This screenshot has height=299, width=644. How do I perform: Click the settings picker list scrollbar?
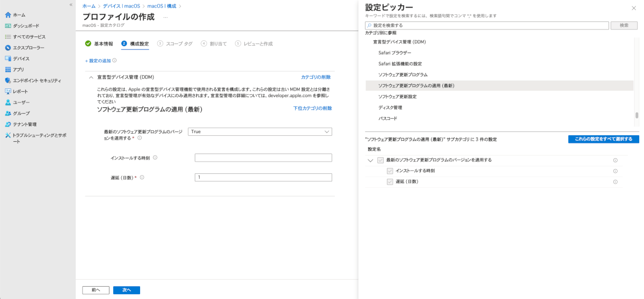point(637,115)
